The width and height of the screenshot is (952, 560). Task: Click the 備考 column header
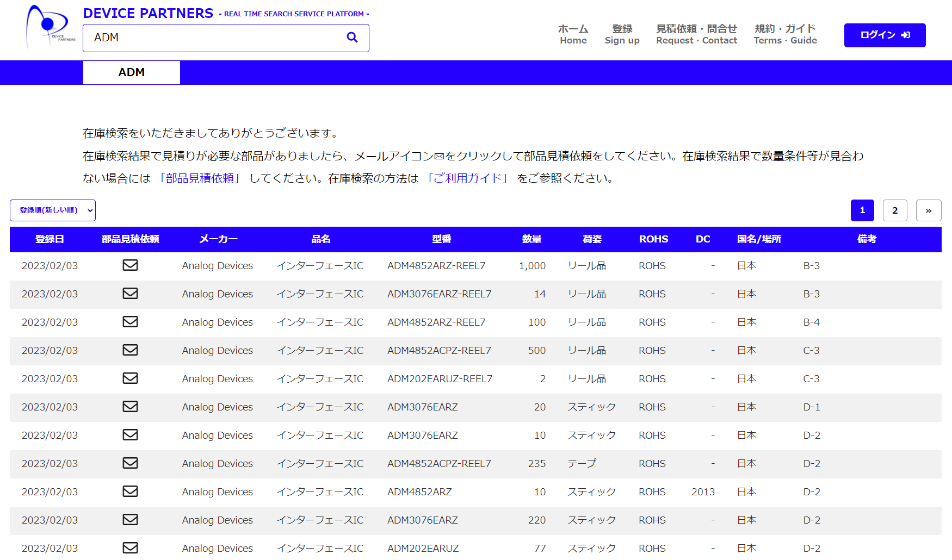867,239
